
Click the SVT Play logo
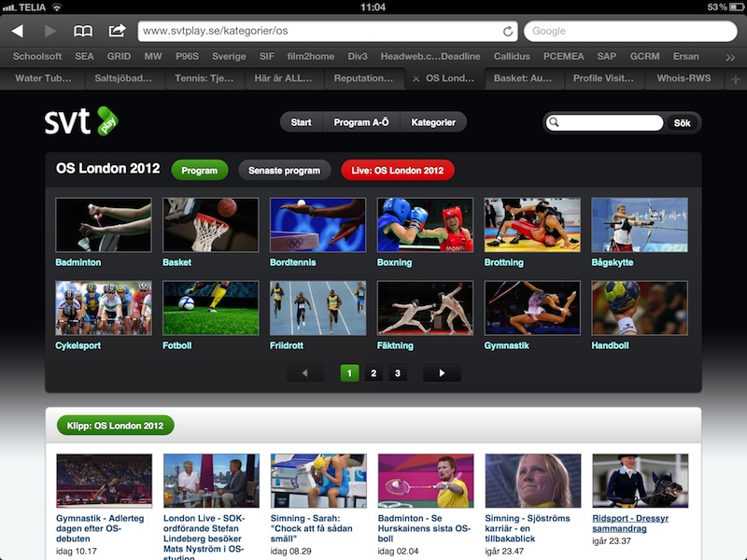coord(81,121)
